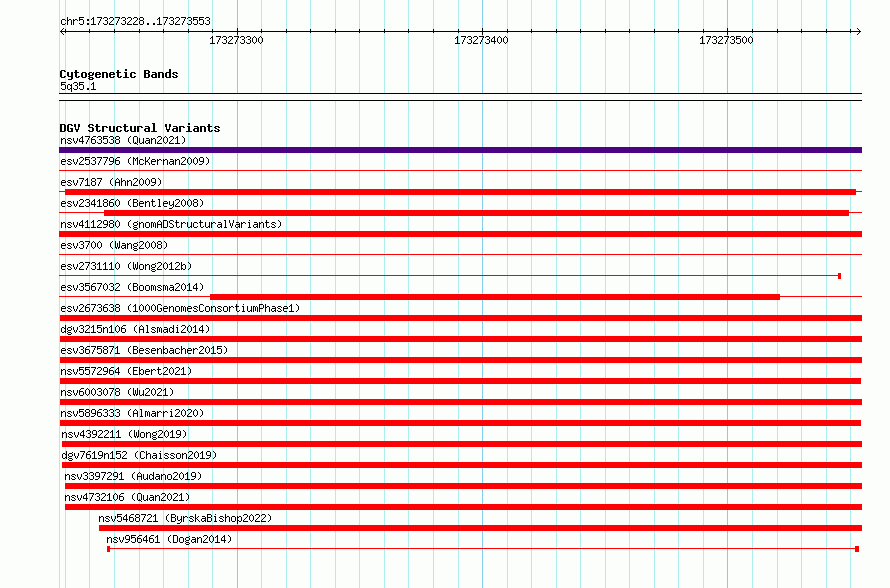This screenshot has width=890, height=588.
Task: Click the red esv2673638 variant bar
Action: (x=460, y=318)
